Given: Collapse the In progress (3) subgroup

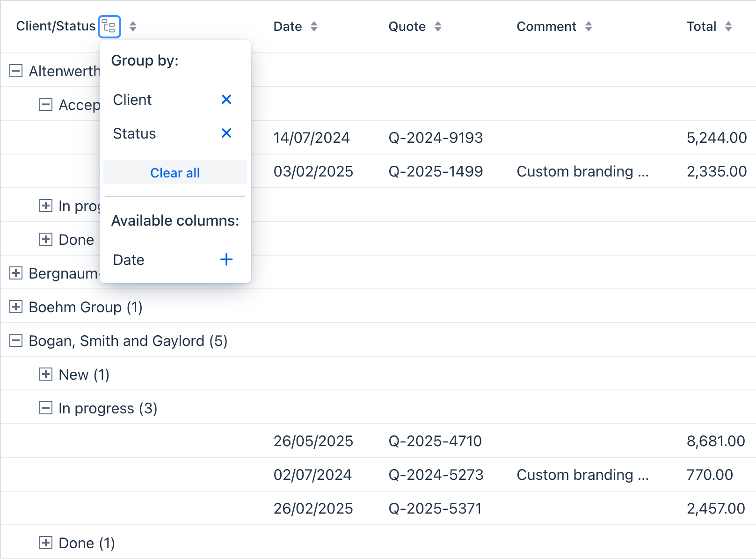Looking at the screenshot, I should [x=46, y=408].
